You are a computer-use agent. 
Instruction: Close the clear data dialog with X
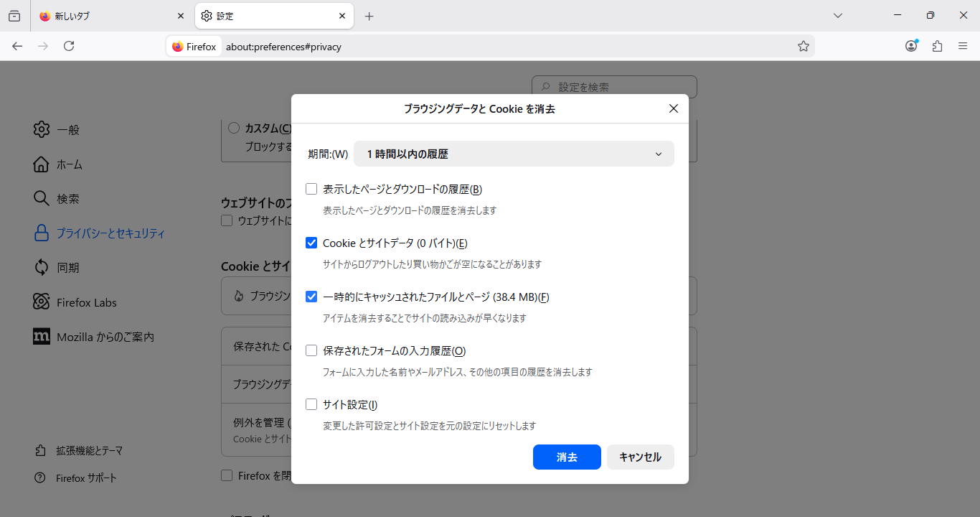click(673, 108)
